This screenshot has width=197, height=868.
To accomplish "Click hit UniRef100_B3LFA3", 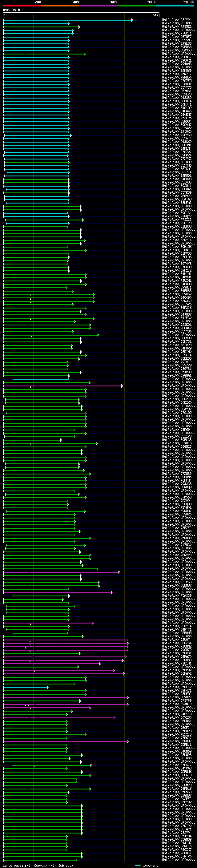I will (x=176, y=203).
